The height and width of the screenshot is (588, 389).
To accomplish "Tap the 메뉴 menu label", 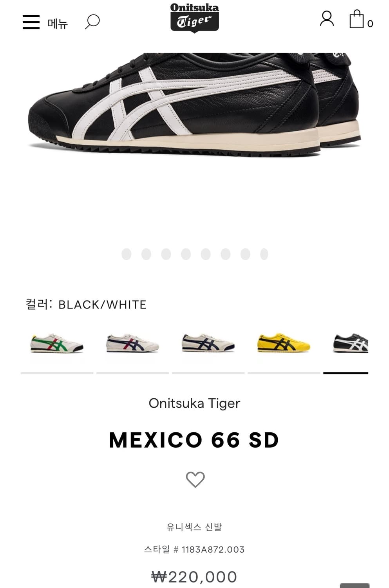I will coord(58,24).
